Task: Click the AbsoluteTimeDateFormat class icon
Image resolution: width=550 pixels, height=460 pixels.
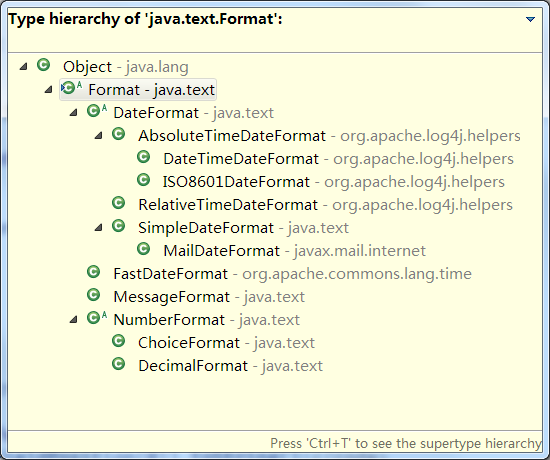Action: pyautogui.click(x=119, y=134)
